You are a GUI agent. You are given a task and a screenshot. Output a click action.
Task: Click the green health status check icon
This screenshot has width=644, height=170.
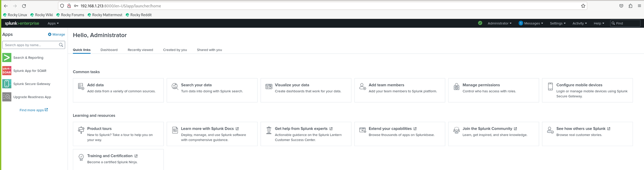pos(480,23)
